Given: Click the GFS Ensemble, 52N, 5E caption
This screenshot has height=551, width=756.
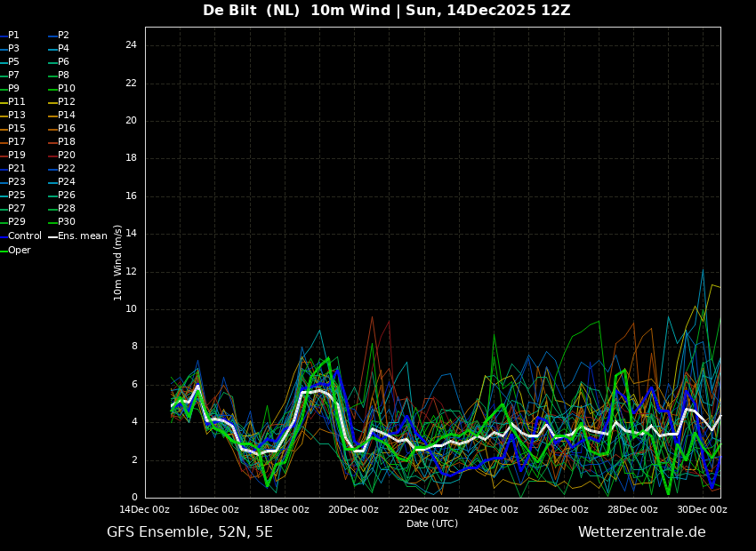Looking at the screenshot, I should point(189,532).
